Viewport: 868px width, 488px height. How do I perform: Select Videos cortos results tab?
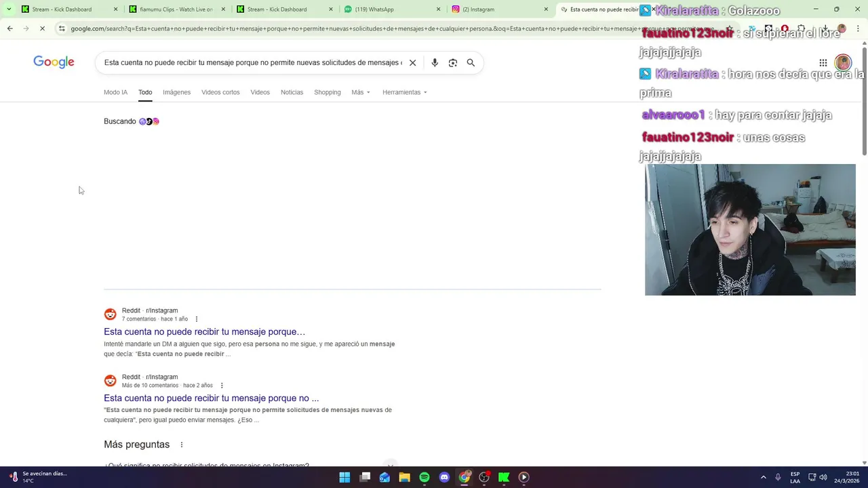[x=220, y=92]
